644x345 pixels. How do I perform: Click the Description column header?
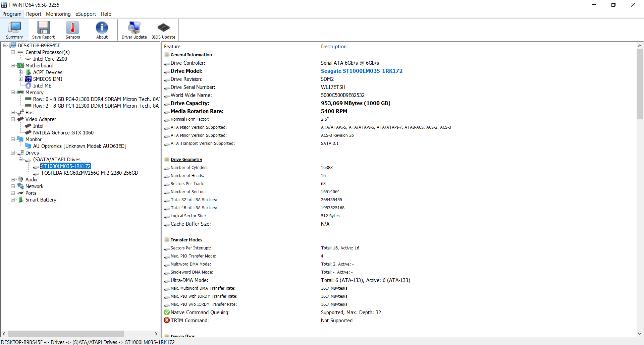pyautogui.click(x=394, y=47)
